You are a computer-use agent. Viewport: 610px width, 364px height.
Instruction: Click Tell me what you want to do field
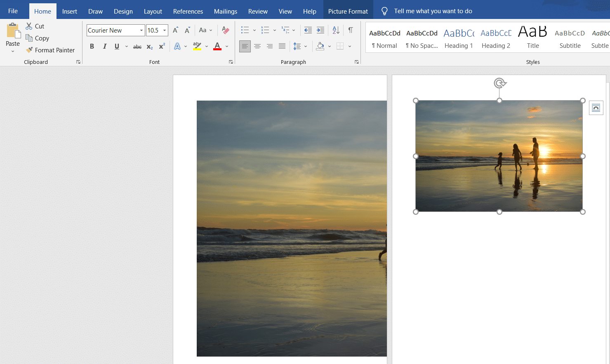[x=433, y=11]
